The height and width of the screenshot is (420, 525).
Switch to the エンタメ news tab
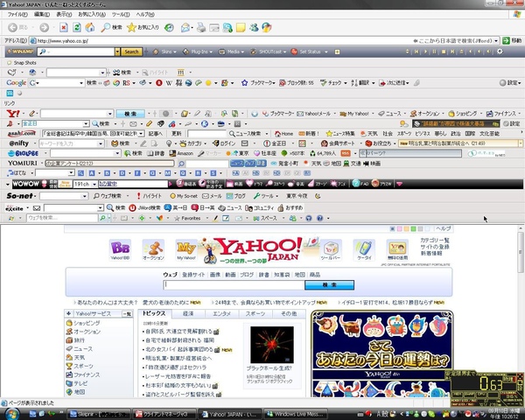[221, 313]
